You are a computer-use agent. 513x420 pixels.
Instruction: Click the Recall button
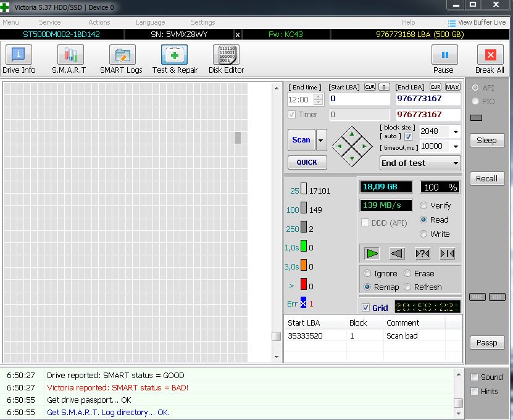coord(487,178)
